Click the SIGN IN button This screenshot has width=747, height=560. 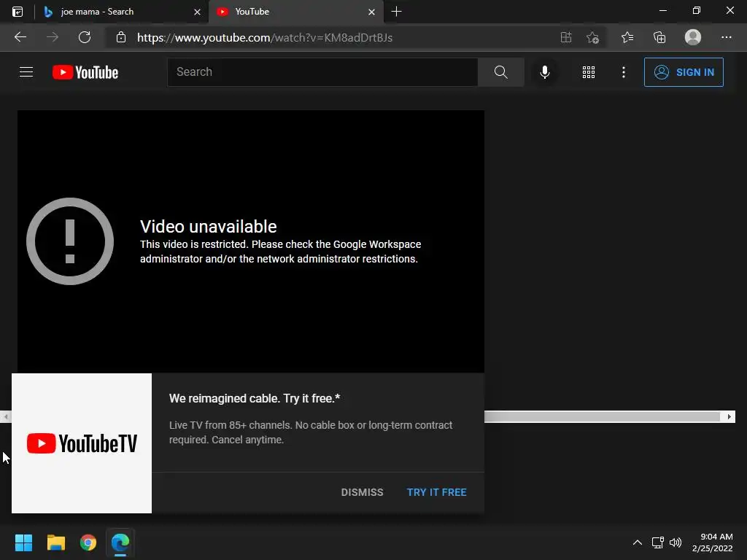click(x=684, y=72)
